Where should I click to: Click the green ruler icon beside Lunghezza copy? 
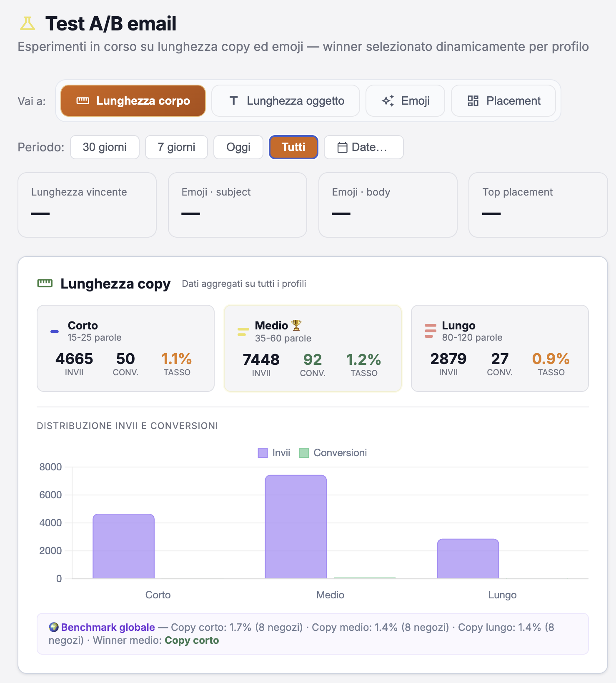(45, 284)
